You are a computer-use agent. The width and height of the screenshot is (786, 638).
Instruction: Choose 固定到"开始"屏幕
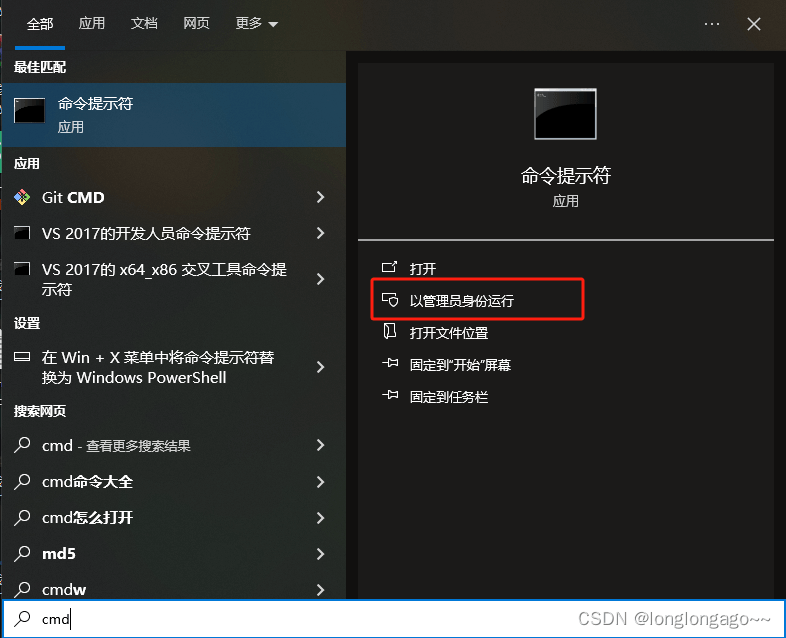point(460,365)
